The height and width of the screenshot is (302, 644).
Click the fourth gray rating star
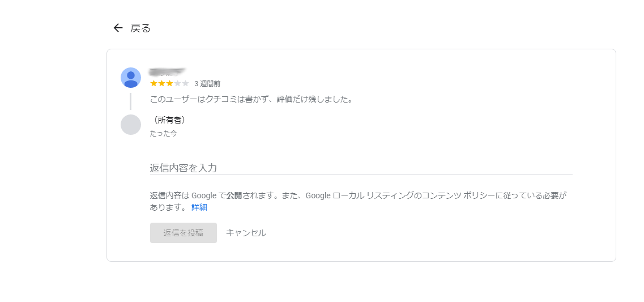coord(177,83)
